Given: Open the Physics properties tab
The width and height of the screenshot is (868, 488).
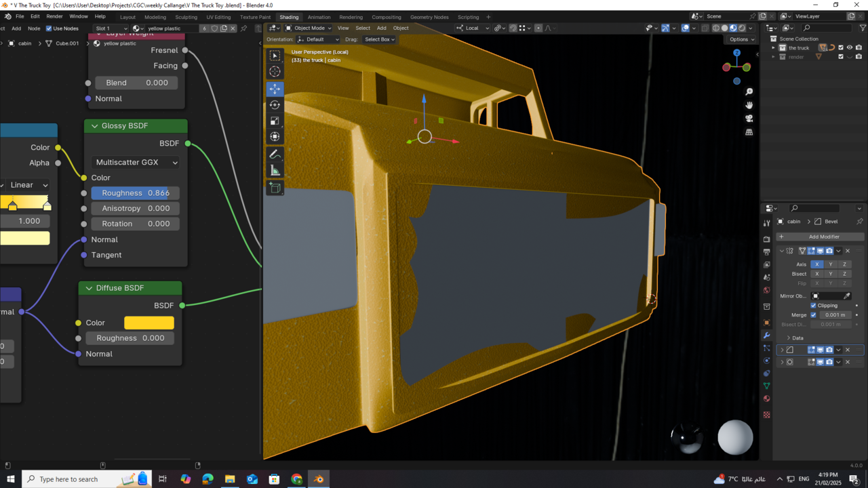Looking at the screenshot, I should click(x=767, y=361).
